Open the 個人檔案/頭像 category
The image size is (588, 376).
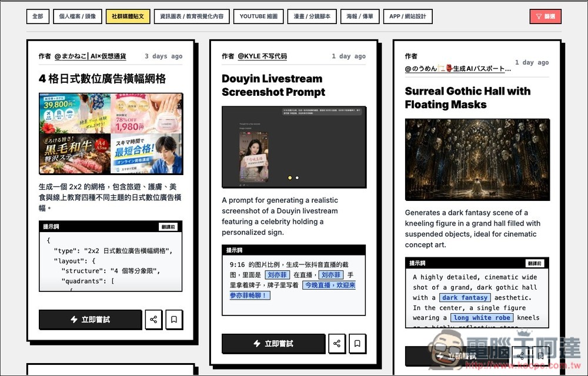pyautogui.click(x=77, y=16)
